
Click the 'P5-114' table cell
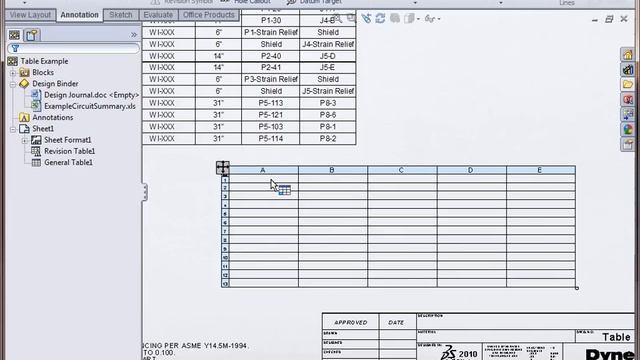[271, 138]
